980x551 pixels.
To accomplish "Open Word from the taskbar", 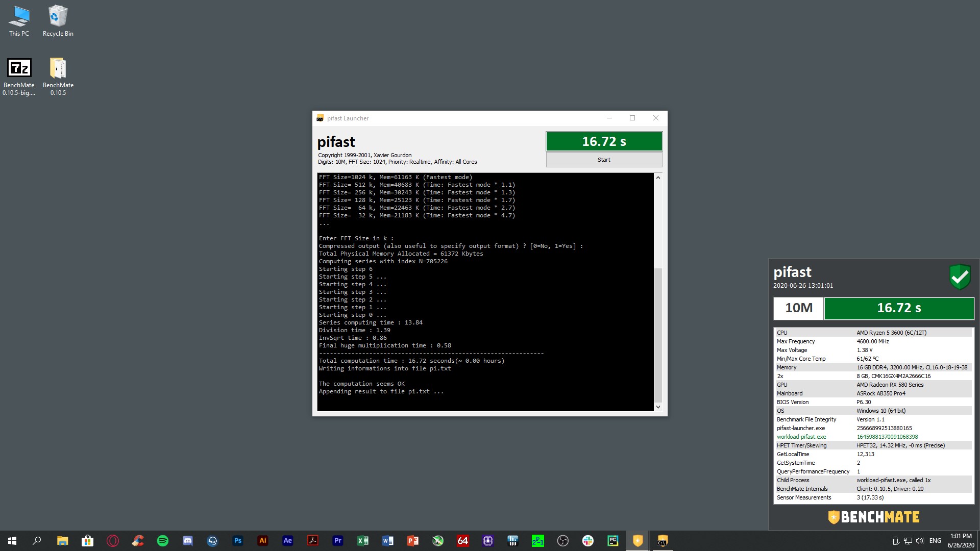I will pyautogui.click(x=387, y=541).
